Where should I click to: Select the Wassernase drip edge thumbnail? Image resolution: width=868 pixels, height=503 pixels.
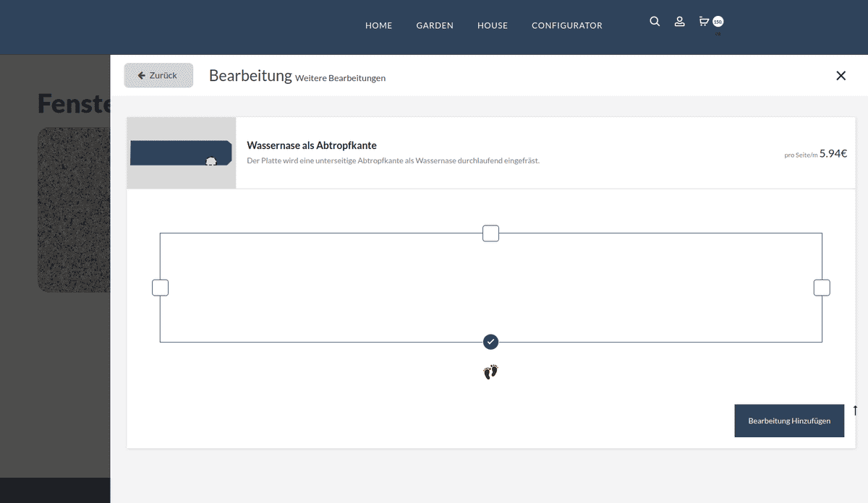(x=182, y=153)
